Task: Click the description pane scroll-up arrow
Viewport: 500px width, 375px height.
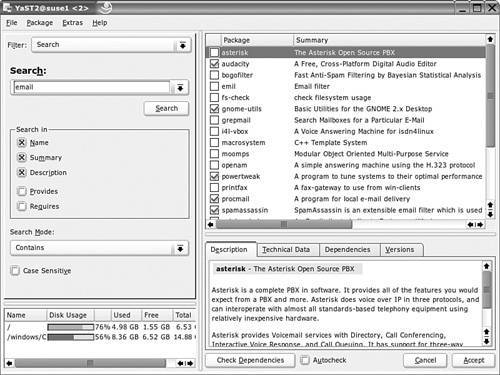Action: point(487,266)
